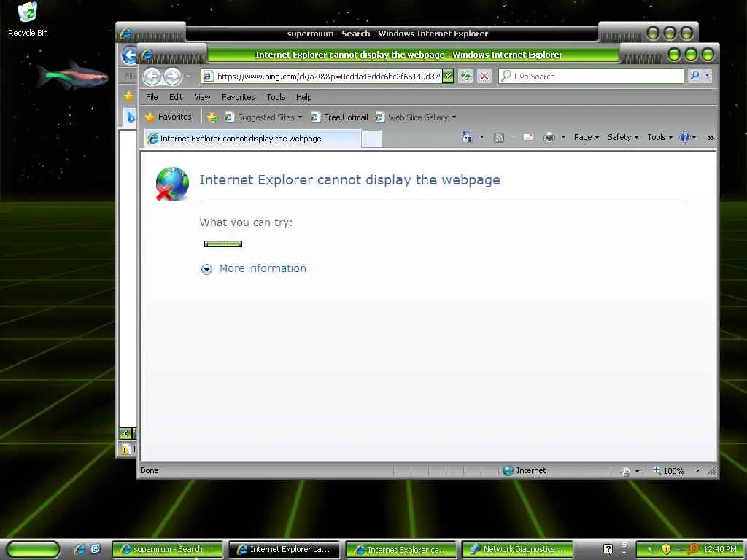Open the Recycle Bin desktop icon
Screen dimensions: 747x560
coord(28,19)
